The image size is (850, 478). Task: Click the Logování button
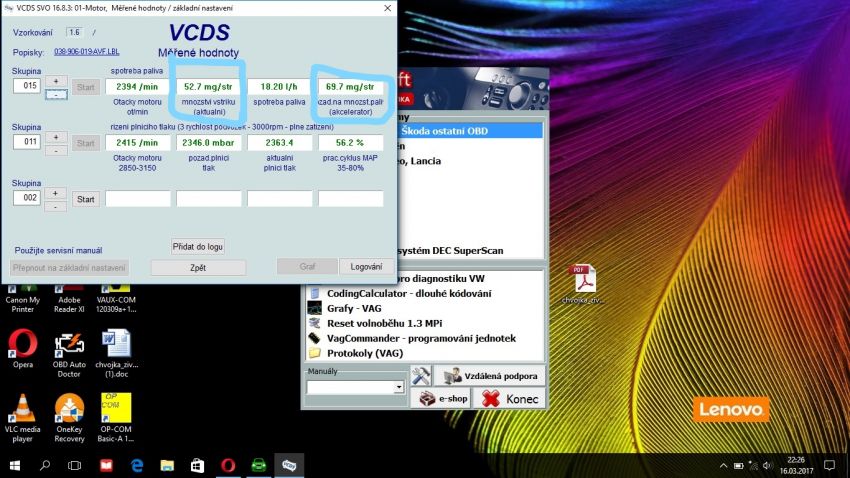coord(366,267)
